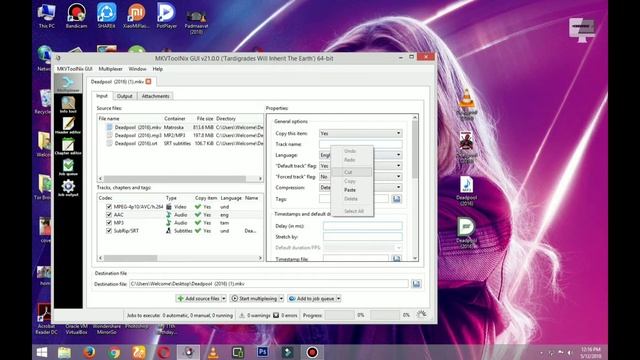Select the Deadpool (2016).mp3 source file row
Image resolution: width=640 pixels, height=360 pixels.
(x=181, y=135)
